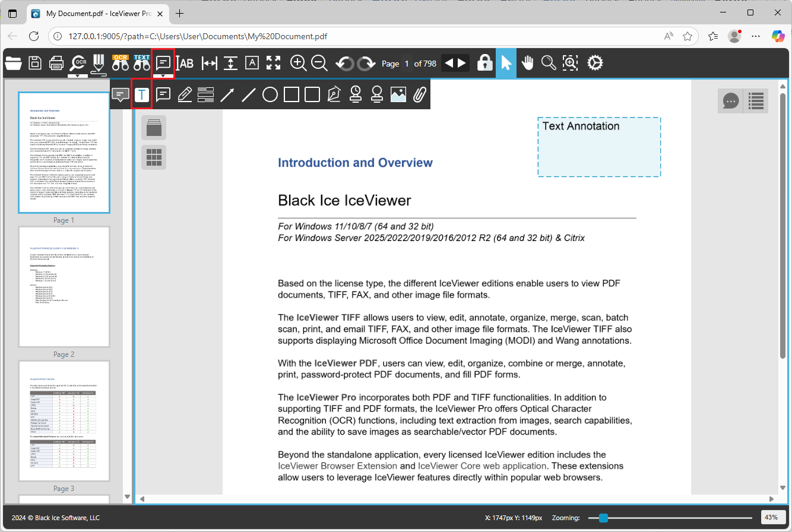The width and height of the screenshot is (792, 532).
Task: Go to the next page arrow
Action: (462, 63)
